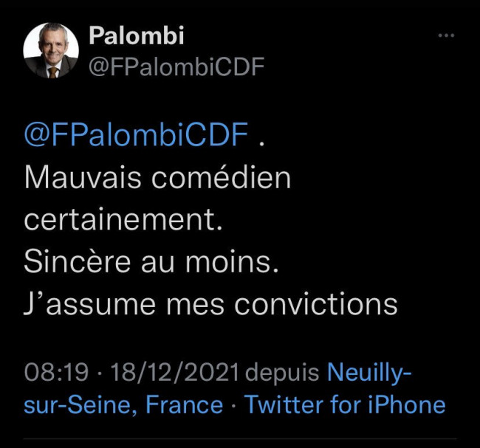Click the 08:19 timestamp
480x448 pixels.
click(56, 373)
